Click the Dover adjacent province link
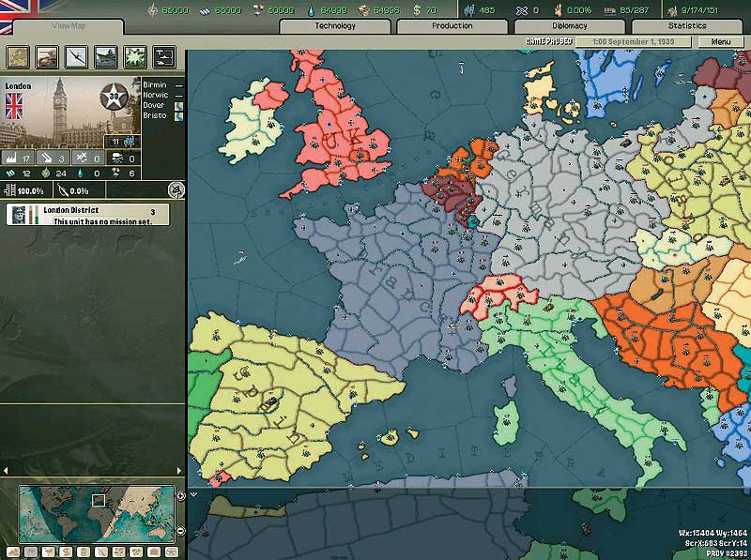This screenshot has width=751, height=560. (154, 105)
